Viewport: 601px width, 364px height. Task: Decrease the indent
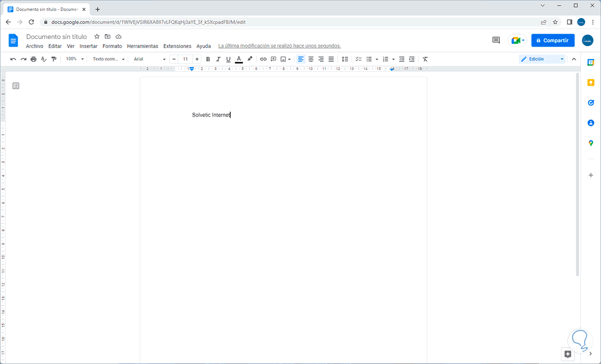[x=402, y=59]
